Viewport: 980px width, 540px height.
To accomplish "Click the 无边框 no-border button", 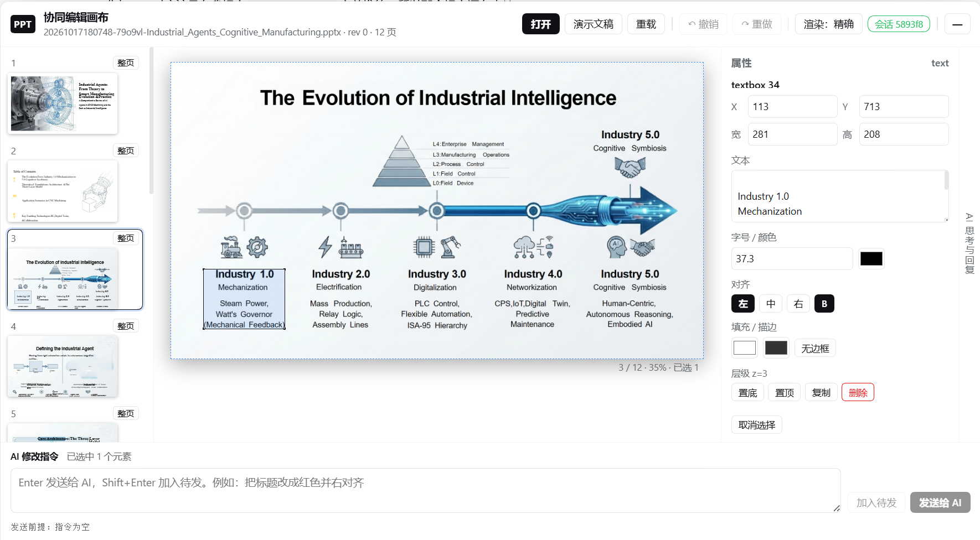I will 815,348.
